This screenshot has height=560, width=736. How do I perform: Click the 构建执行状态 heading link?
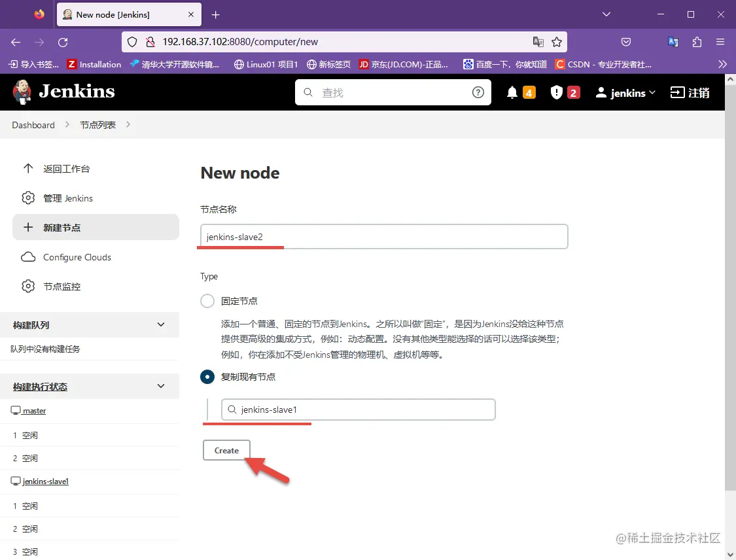(41, 387)
